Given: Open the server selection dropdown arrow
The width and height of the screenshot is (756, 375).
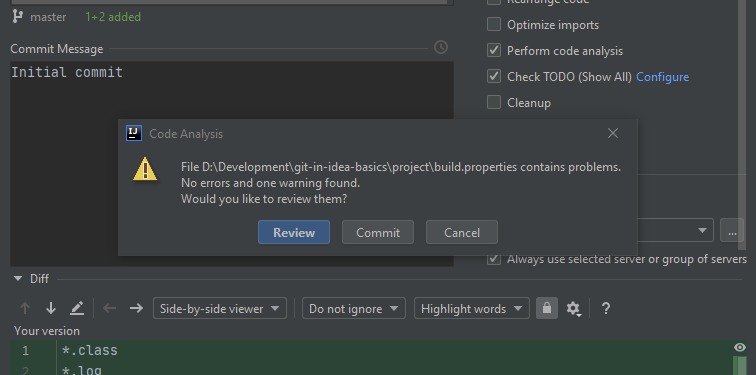Looking at the screenshot, I should (x=702, y=231).
